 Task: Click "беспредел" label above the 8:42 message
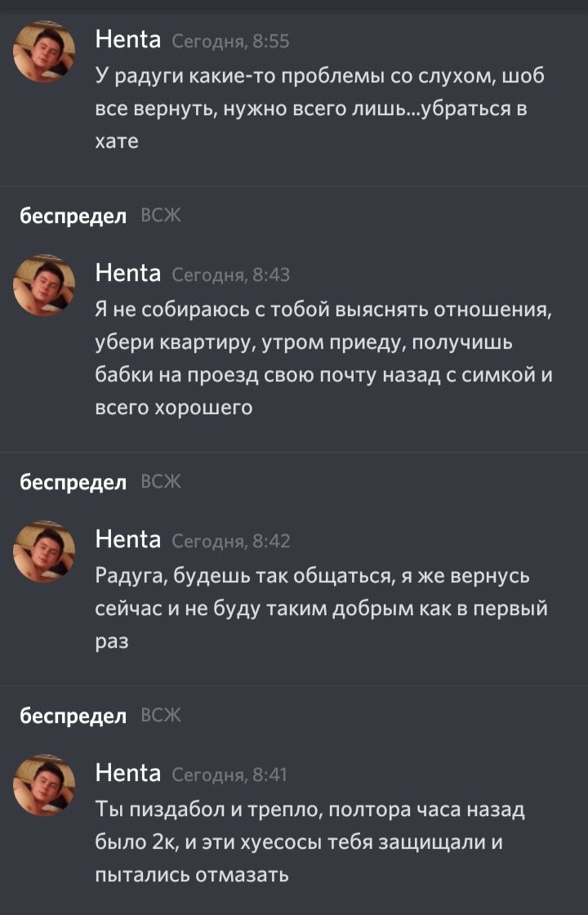tap(73, 482)
